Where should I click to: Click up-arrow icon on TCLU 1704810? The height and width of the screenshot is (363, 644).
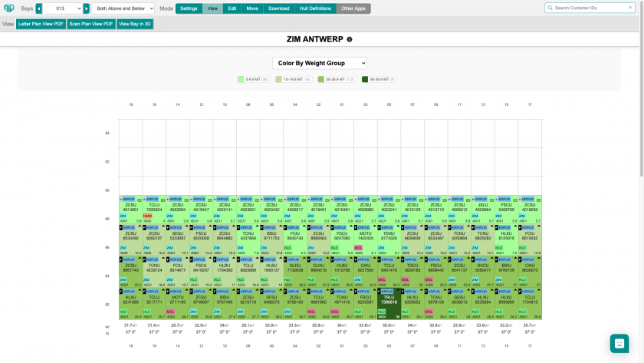click(x=538, y=291)
